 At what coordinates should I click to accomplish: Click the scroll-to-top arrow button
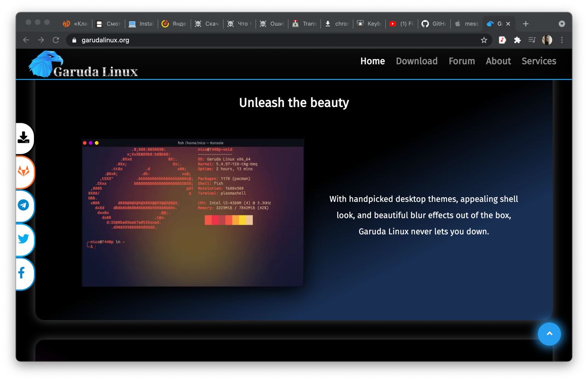click(x=549, y=334)
